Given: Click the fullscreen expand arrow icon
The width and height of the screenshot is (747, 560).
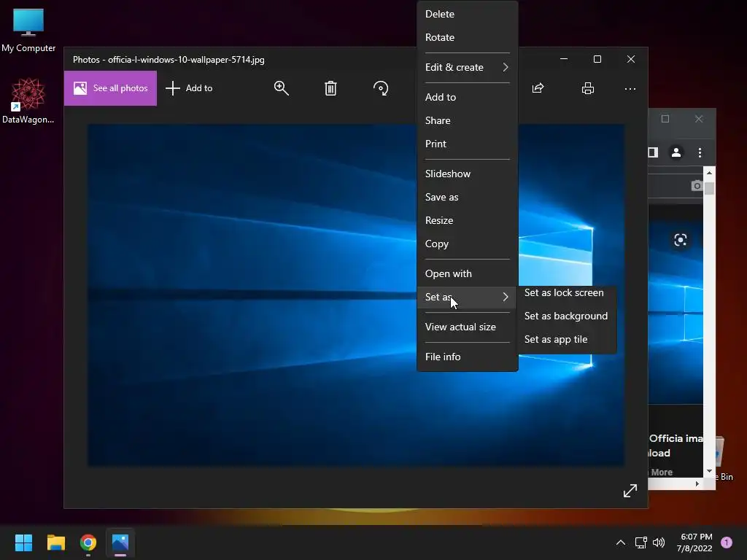Looking at the screenshot, I should (630, 491).
